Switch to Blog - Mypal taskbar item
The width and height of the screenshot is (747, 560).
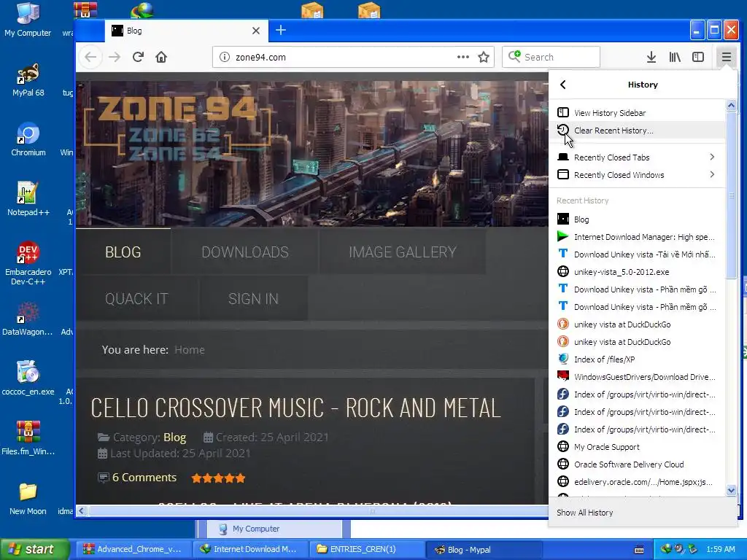[x=484, y=550]
